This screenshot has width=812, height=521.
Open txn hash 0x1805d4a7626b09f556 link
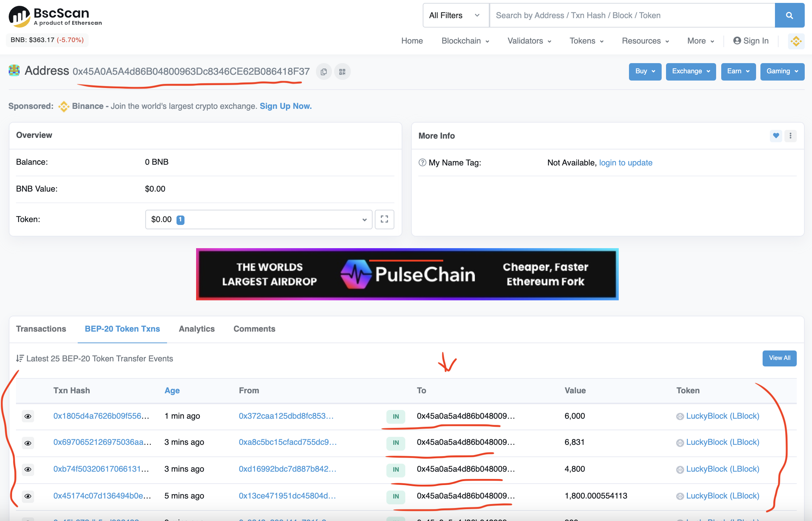pos(101,416)
